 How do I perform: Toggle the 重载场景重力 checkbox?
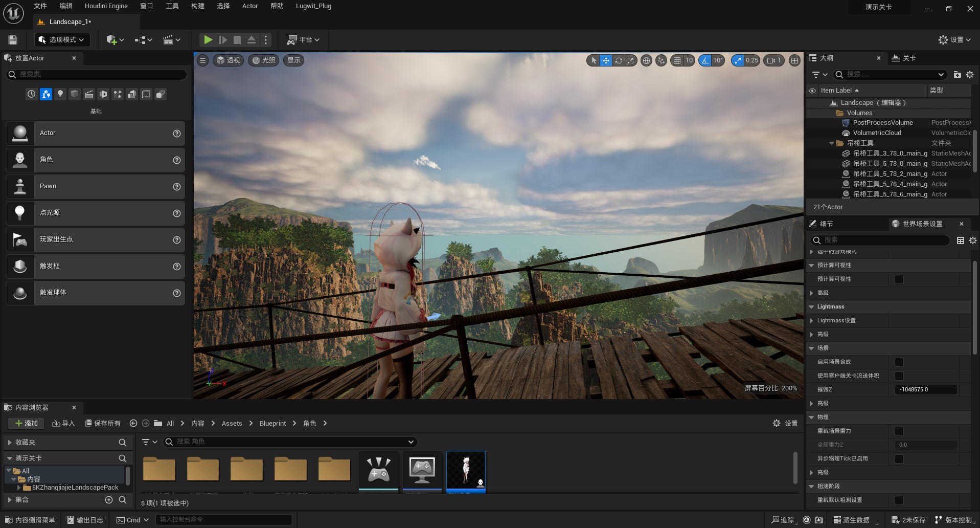(x=899, y=431)
